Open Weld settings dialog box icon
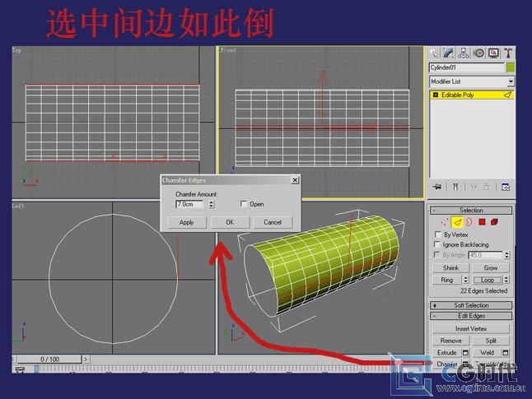532x399 pixels. point(506,353)
